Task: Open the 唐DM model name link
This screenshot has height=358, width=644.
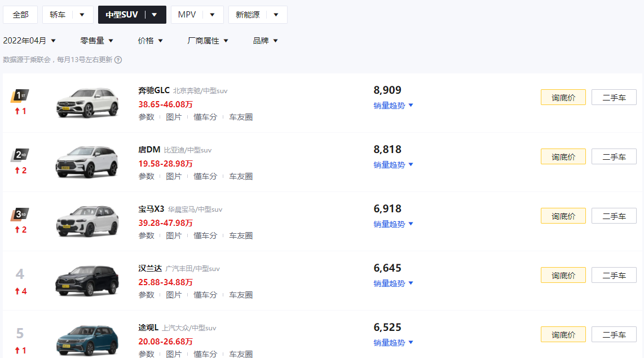Action: pyautogui.click(x=149, y=150)
